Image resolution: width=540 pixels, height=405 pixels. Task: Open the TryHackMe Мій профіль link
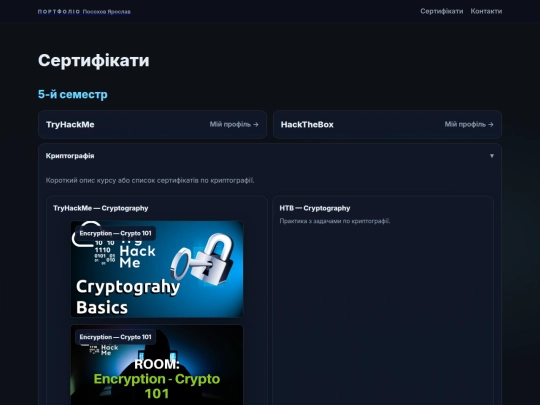point(234,124)
